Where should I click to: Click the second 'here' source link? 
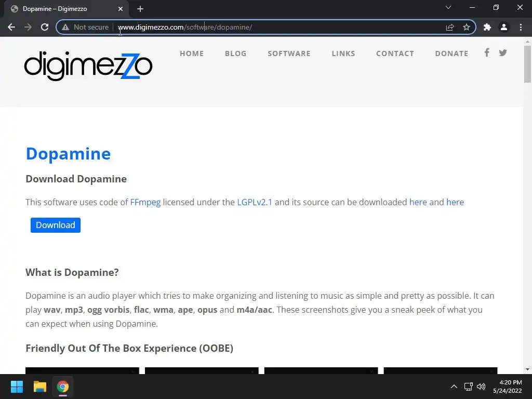pyautogui.click(x=455, y=202)
